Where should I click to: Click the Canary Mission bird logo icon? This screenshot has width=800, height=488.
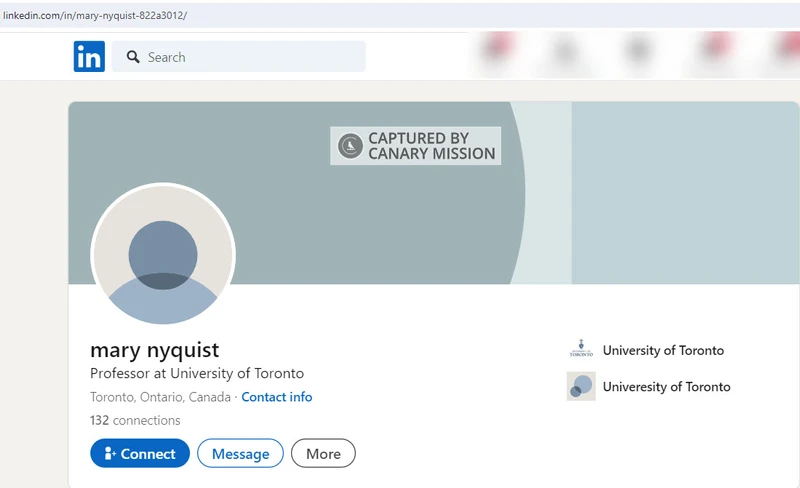point(350,146)
